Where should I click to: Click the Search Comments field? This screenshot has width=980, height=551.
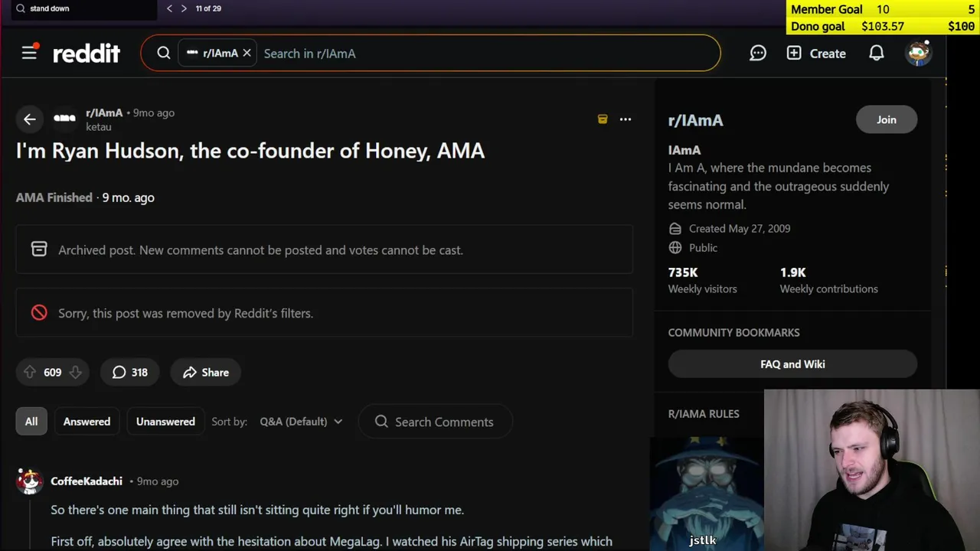pos(444,422)
